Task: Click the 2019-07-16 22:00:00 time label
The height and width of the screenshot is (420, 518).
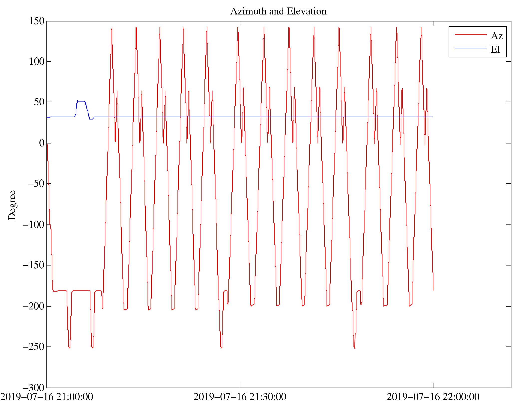Action: (433, 397)
